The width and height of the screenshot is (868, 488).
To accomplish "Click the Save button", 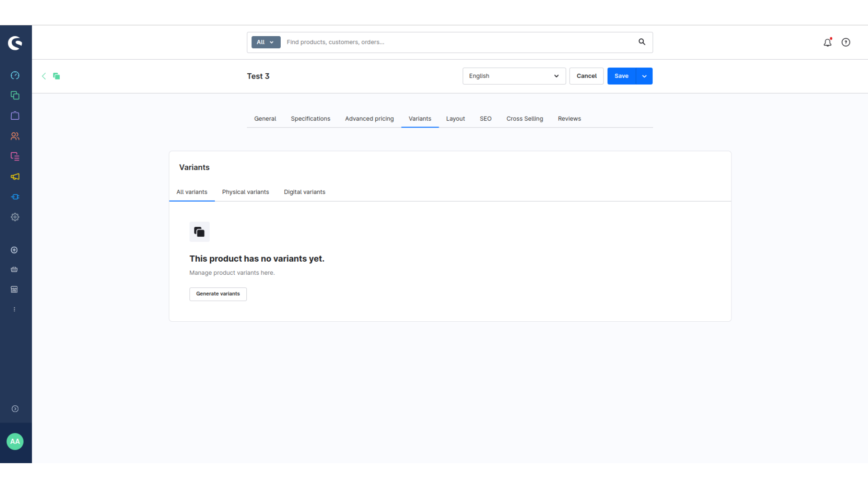I will coord(621,76).
